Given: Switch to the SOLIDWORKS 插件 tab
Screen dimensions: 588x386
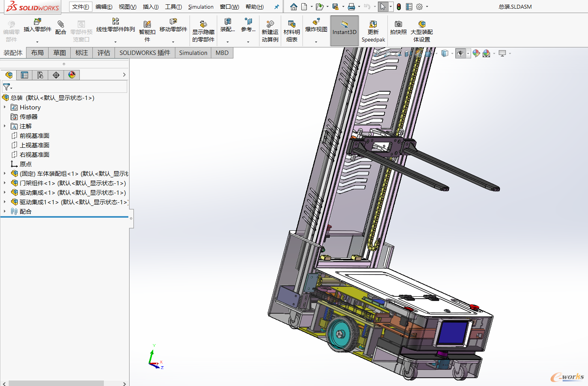Looking at the screenshot, I should (x=145, y=53).
